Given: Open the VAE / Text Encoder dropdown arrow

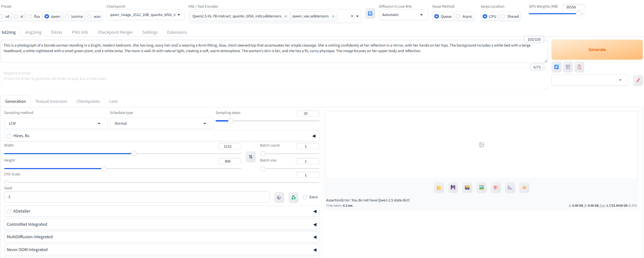Looking at the screenshot, I should coord(357,16).
